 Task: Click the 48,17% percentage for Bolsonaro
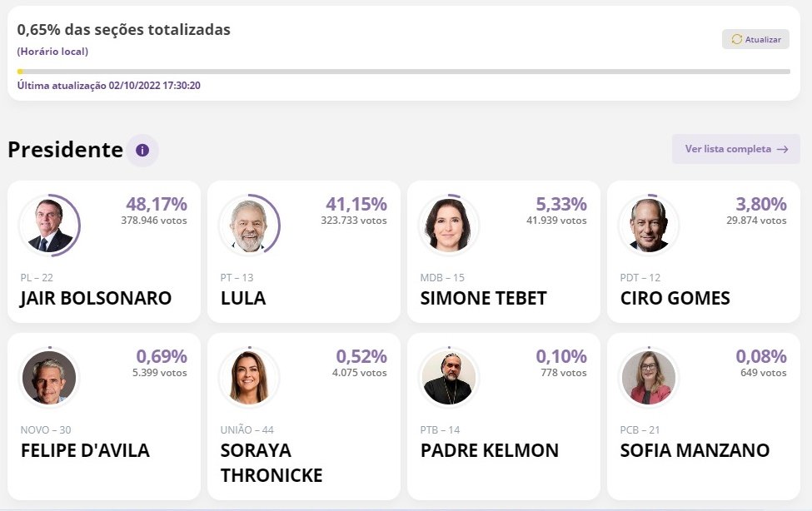coord(157,204)
